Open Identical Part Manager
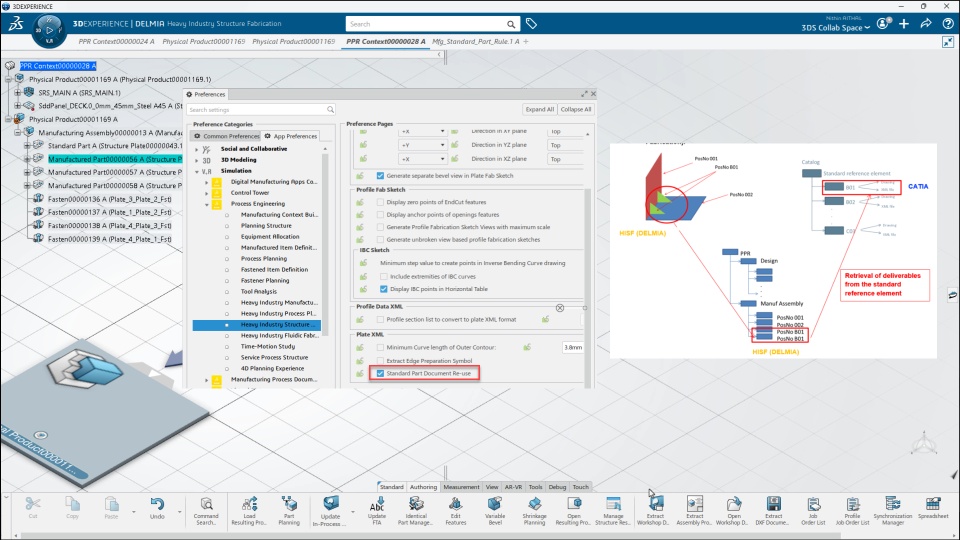The height and width of the screenshot is (540, 960). 416,509
